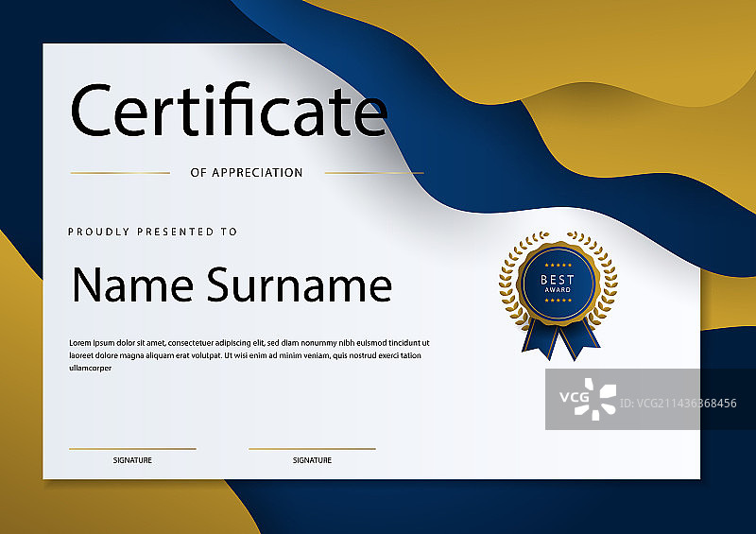The height and width of the screenshot is (534, 756).
Task: Click the gold divider left of OF APPRECIATION
Action: [120, 173]
